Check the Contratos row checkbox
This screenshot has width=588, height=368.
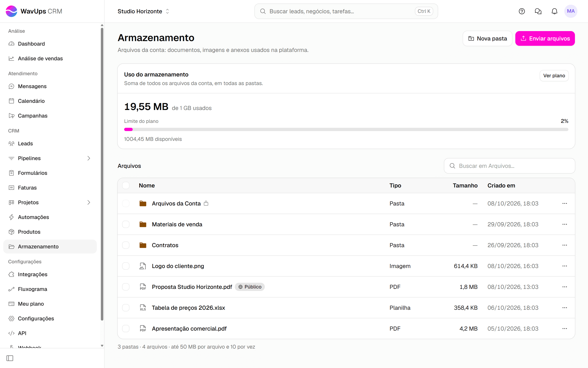(x=126, y=245)
